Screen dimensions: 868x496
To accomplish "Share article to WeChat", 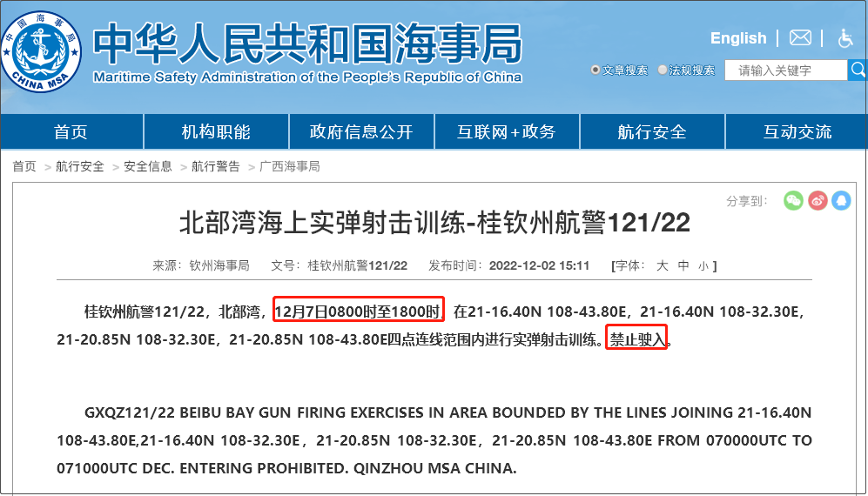I will (x=792, y=201).
